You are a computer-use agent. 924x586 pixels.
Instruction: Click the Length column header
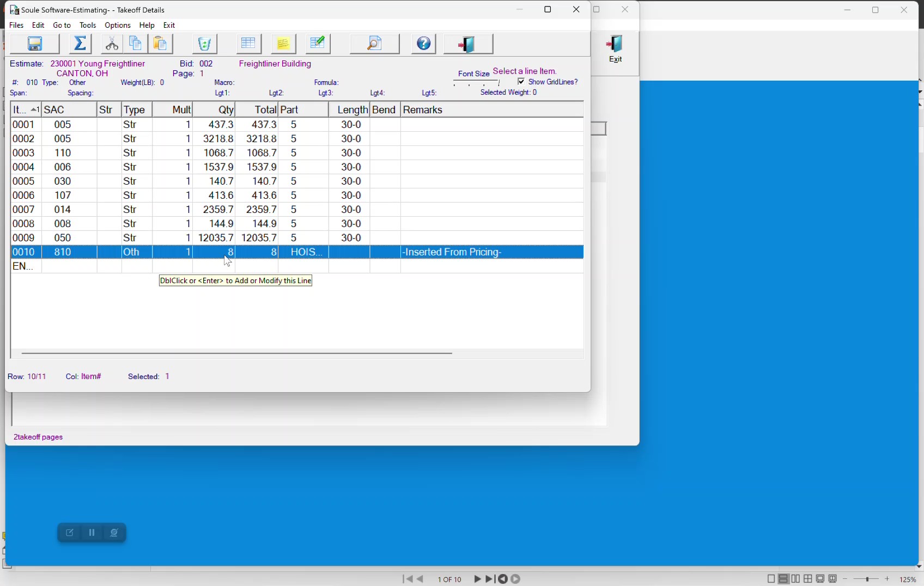pos(350,110)
